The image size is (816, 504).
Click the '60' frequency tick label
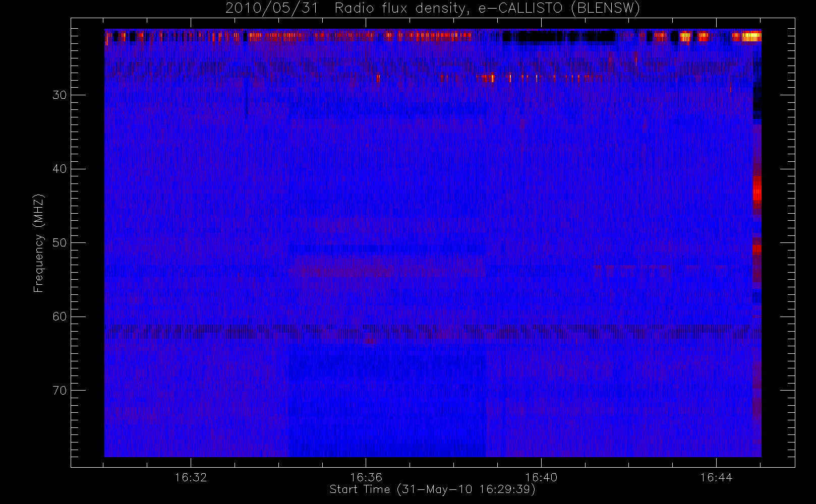(x=60, y=317)
